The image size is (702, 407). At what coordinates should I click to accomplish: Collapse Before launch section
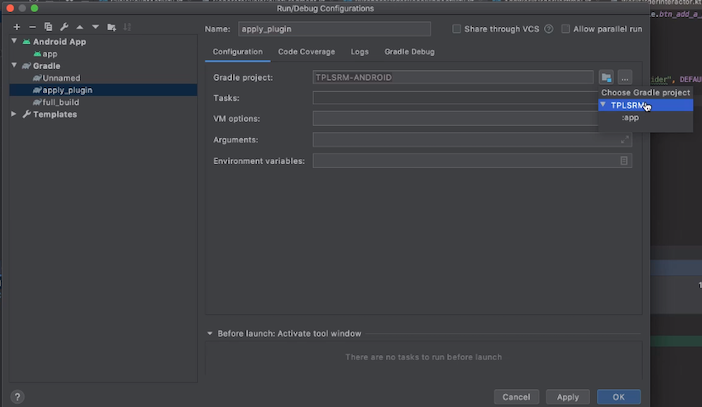pyautogui.click(x=210, y=333)
